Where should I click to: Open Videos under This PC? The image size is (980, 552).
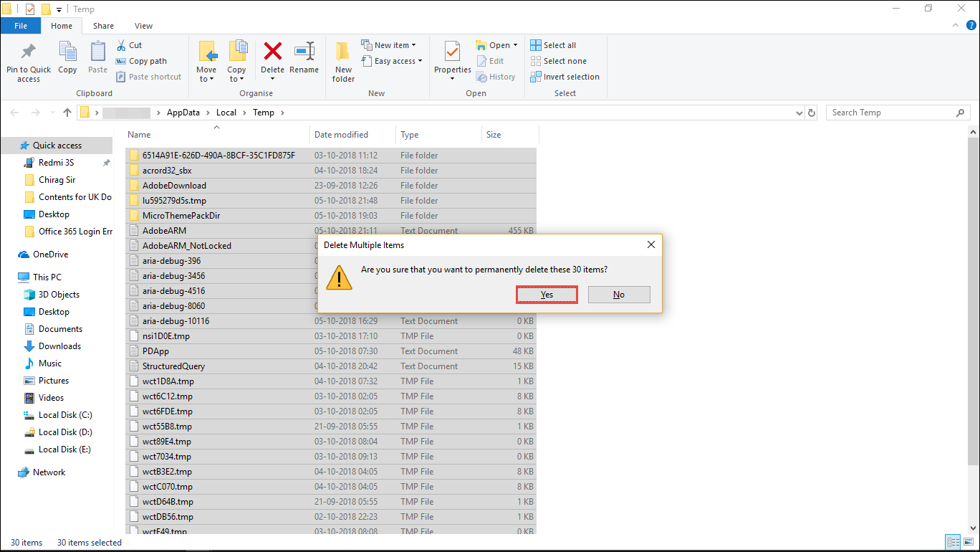(51, 398)
